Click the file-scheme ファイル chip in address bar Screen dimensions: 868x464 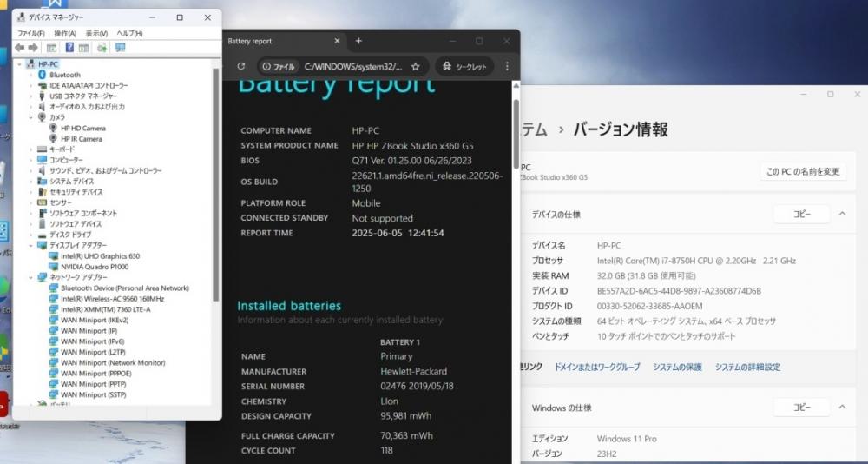[x=279, y=67]
